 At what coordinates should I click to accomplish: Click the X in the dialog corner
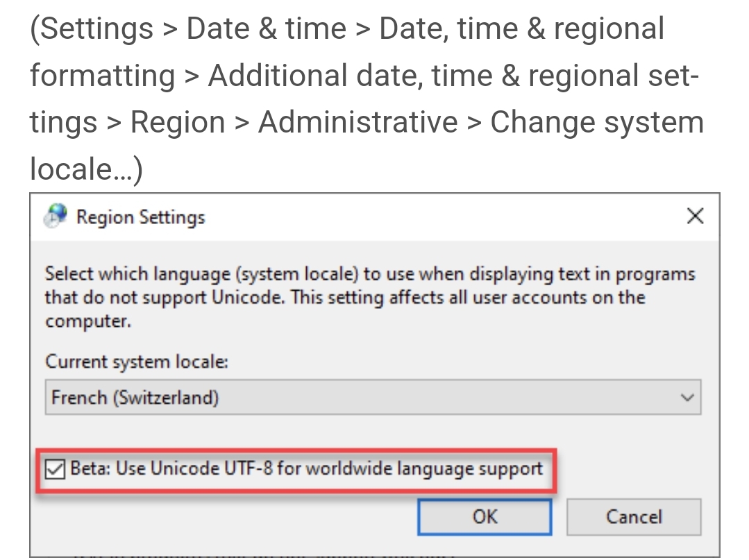694,216
